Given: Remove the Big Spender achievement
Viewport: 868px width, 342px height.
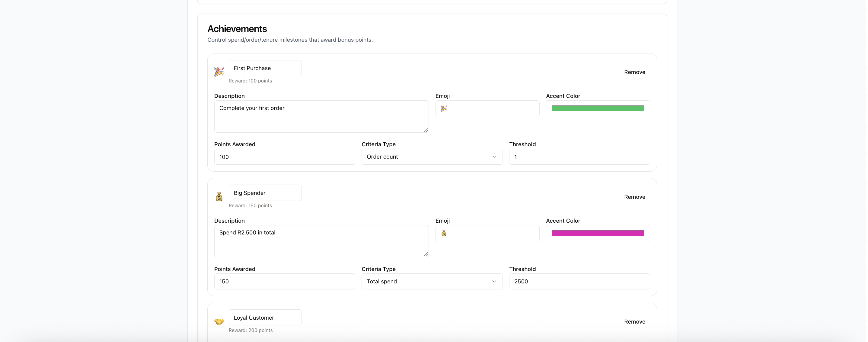Looking at the screenshot, I should point(634,197).
